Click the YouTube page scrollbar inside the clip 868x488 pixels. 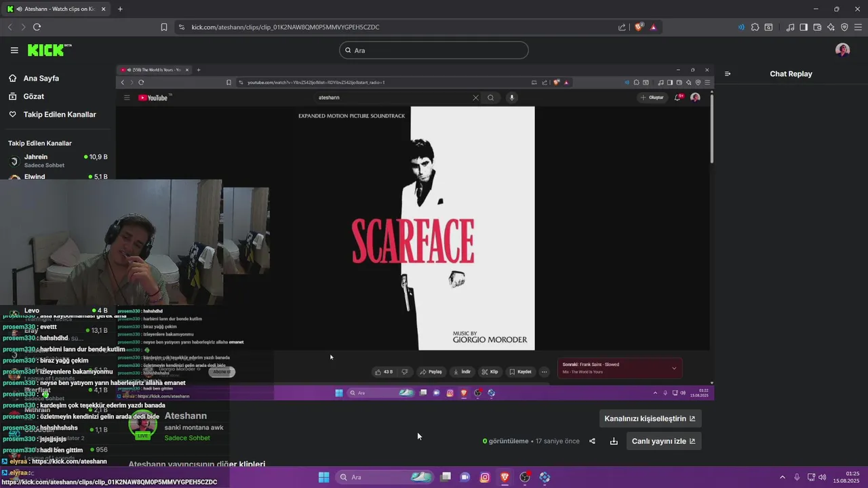[x=711, y=129]
